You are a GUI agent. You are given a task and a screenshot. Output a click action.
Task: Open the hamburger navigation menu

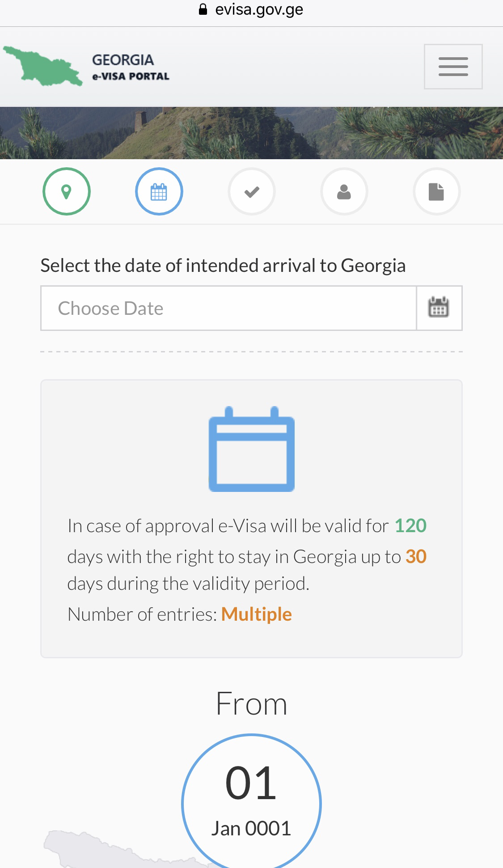[x=453, y=67]
